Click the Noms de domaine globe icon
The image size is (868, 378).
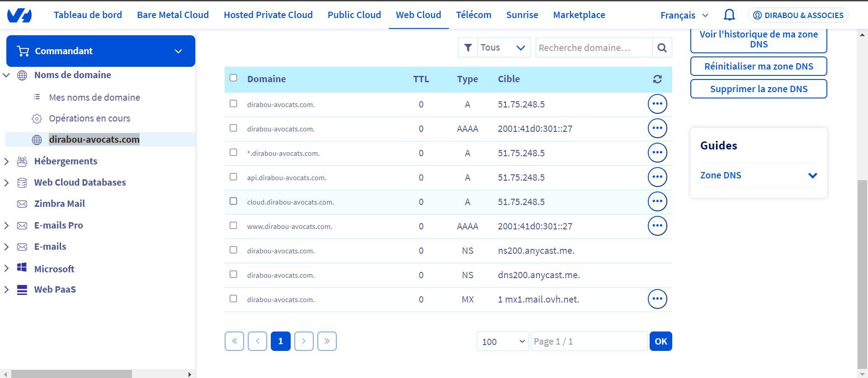(x=22, y=75)
